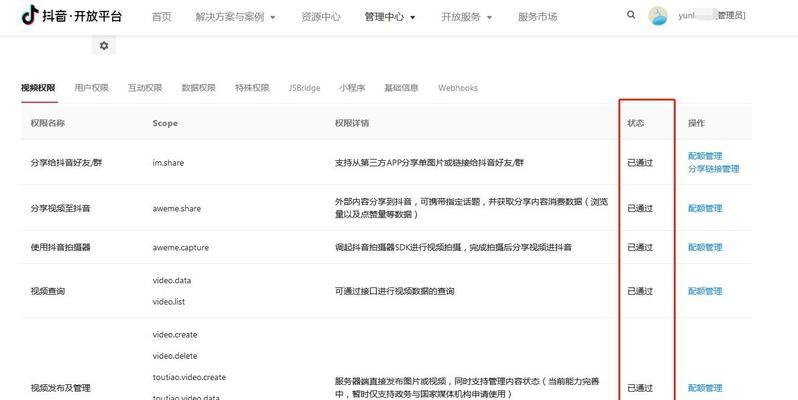The image size is (798, 400).
Task: Open 配额管理 for im.share row
Action: pyautogui.click(x=705, y=156)
